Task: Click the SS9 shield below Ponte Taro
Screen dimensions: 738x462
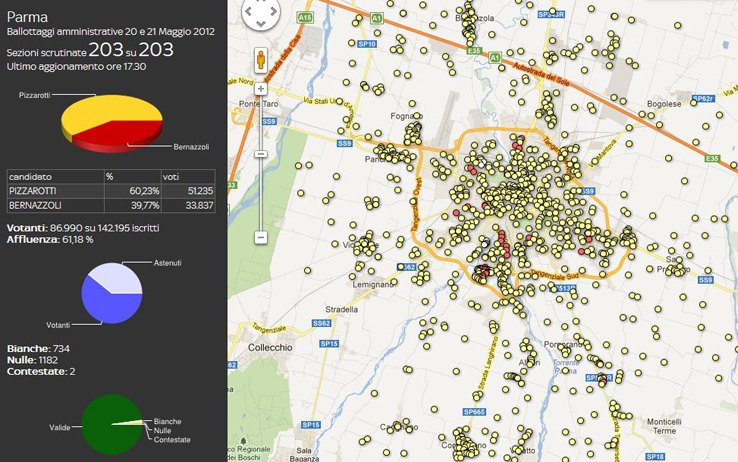Action: pos(269,121)
